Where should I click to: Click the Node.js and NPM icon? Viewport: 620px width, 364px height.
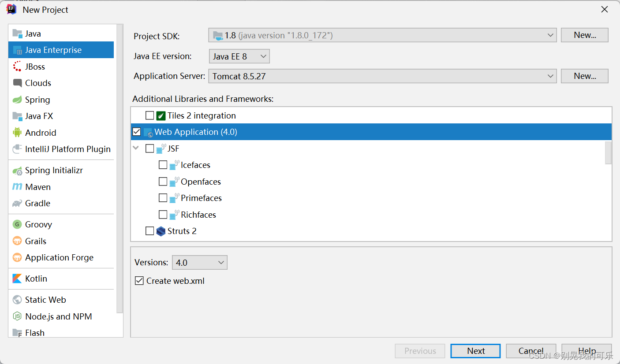(x=17, y=316)
